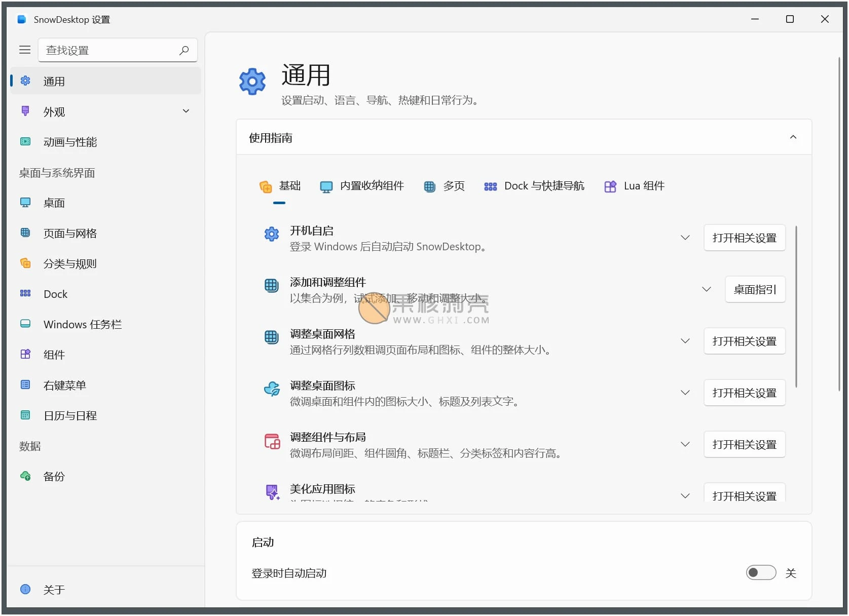The image size is (849, 616).
Task: Switch to the 基础 guide tab
Action: 280,186
